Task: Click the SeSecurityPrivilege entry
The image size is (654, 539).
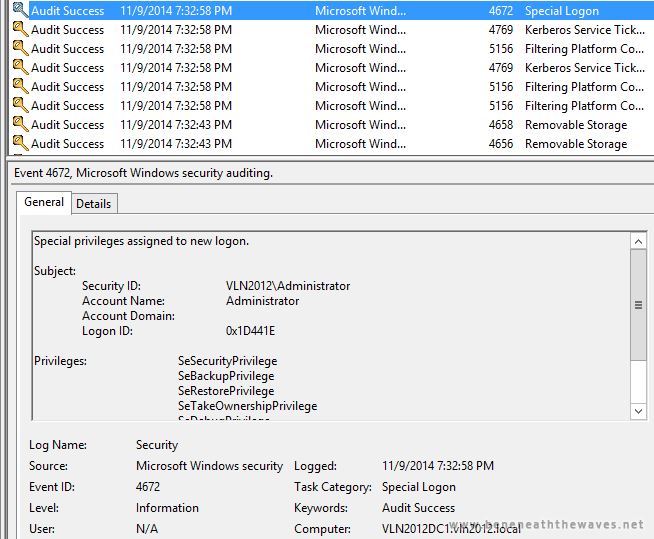Action: click(x=227, y=361)
